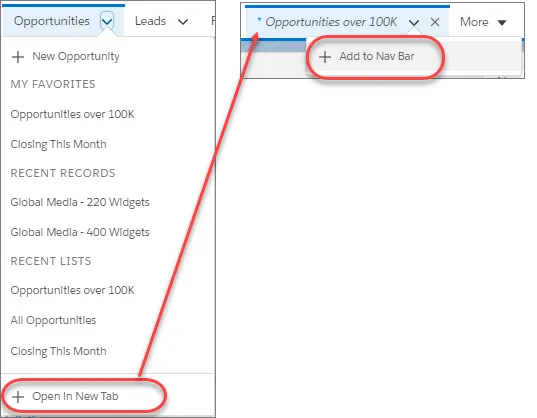This screenshot has width=537, height=418.
Task: Click the plus icon beside New Opportunity
Action: [x=18, y=57]
